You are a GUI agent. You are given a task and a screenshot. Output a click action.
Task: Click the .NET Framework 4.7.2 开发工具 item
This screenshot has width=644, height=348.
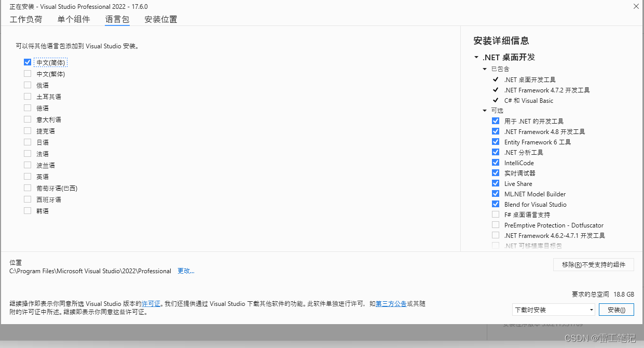(x=547, y=90)
